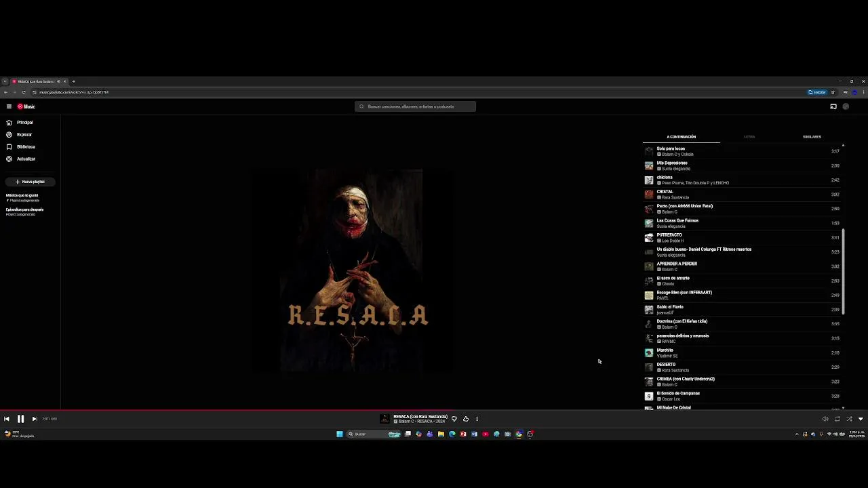
Task: Play 'paranoias delirios y neurosis'
Action: pos(743,338)
